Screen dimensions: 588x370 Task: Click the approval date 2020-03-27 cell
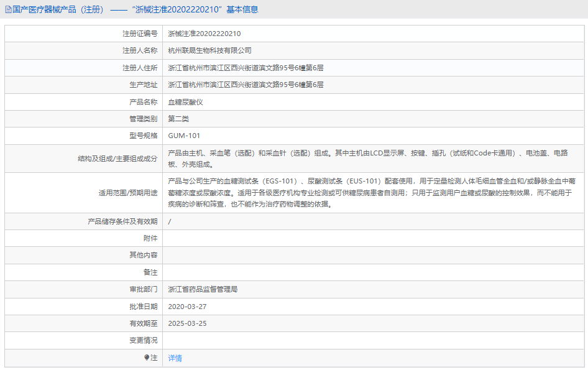pyautogui.click(x=186, y=306)
